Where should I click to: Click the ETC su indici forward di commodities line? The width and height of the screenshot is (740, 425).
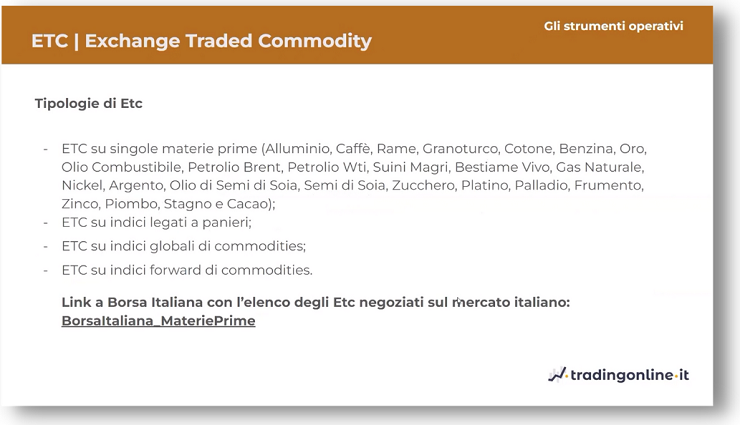pyautogui.click(x=187, y=270)
